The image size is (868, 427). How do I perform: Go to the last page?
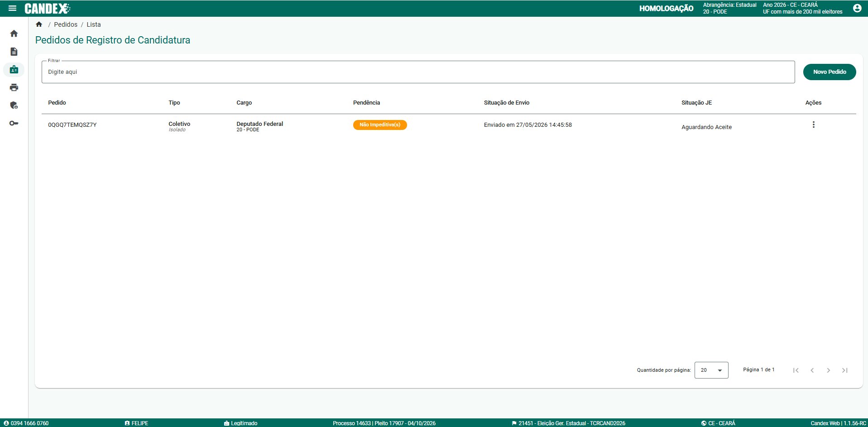coord(844,370)
